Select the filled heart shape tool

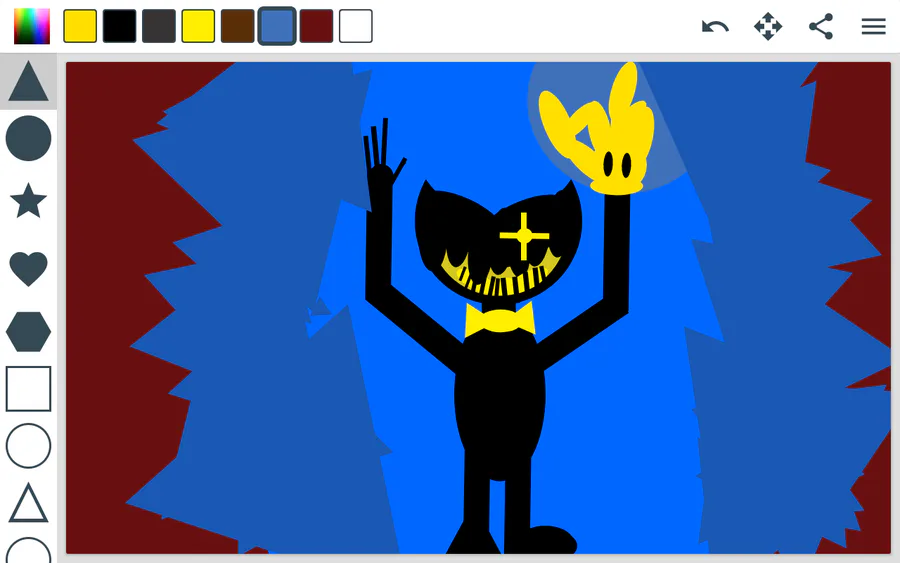[28, 269]
